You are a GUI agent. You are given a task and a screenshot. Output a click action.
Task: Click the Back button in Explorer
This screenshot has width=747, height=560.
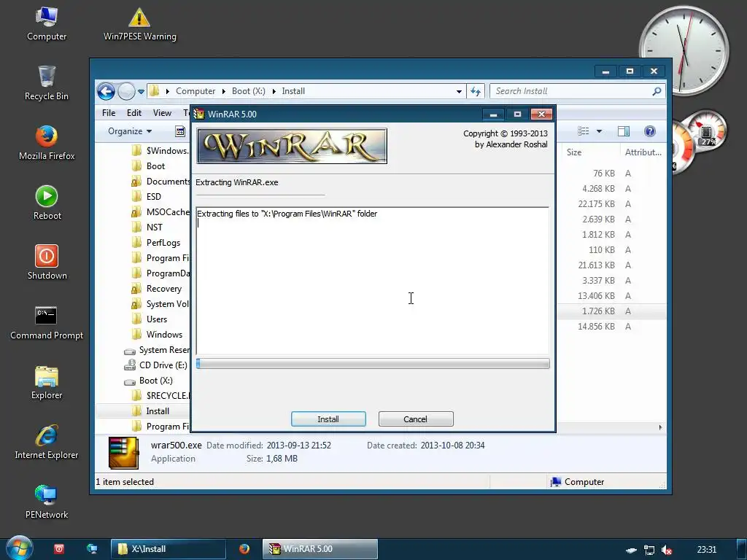coord(106,91)
